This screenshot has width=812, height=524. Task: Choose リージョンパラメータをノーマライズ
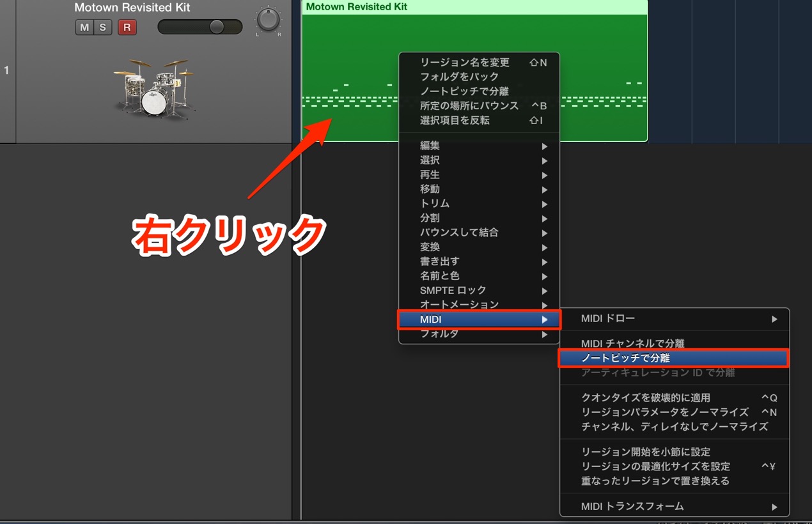point(675,412)
